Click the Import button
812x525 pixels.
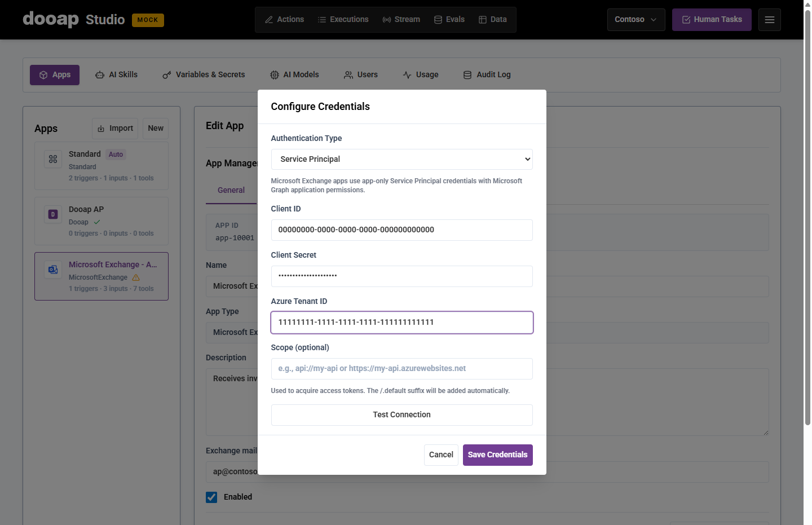click(x=115, y=129)
